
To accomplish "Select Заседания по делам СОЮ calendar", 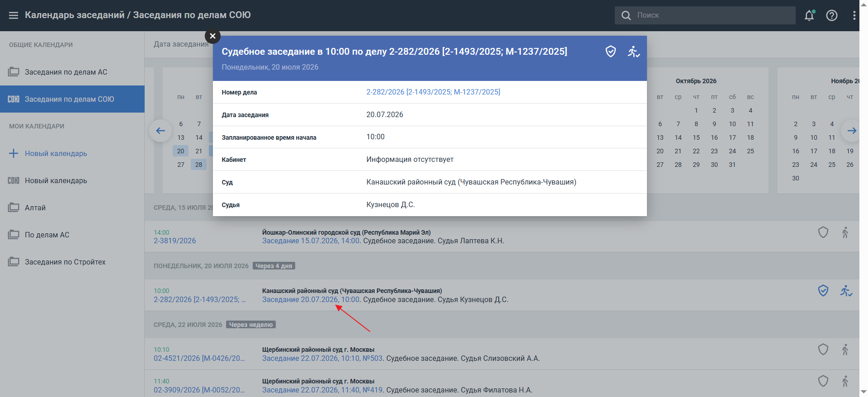I will pyautogui.click(x=72, y=99).
